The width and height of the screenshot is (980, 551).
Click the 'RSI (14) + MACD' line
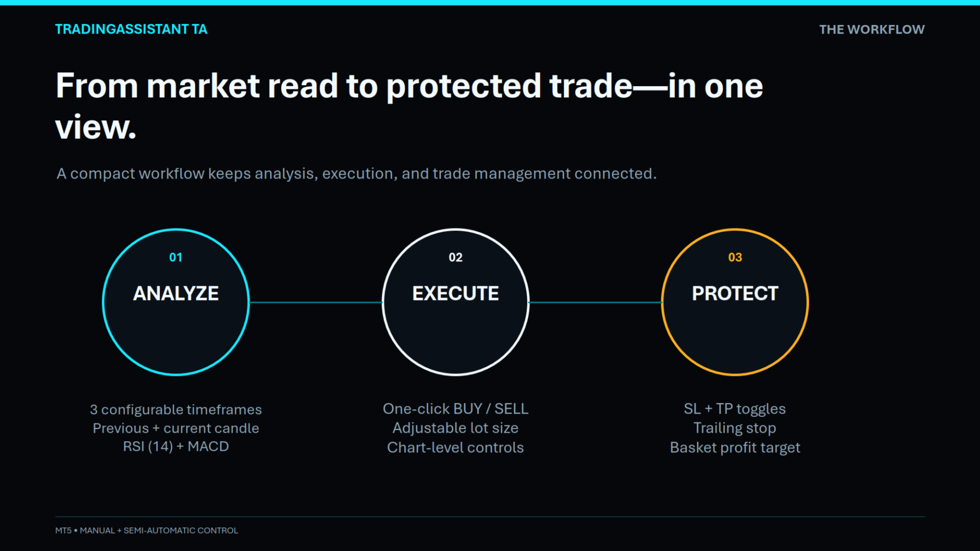pos(176,446)
